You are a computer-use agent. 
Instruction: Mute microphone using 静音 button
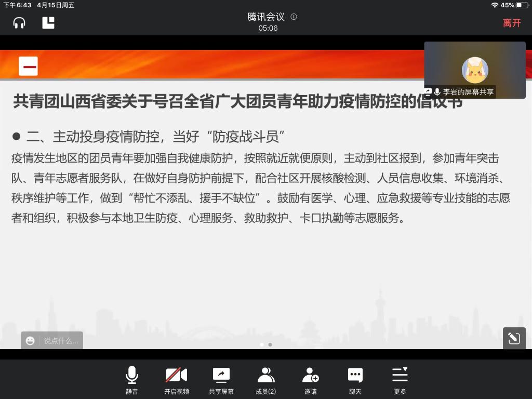(x=132, y=380)
